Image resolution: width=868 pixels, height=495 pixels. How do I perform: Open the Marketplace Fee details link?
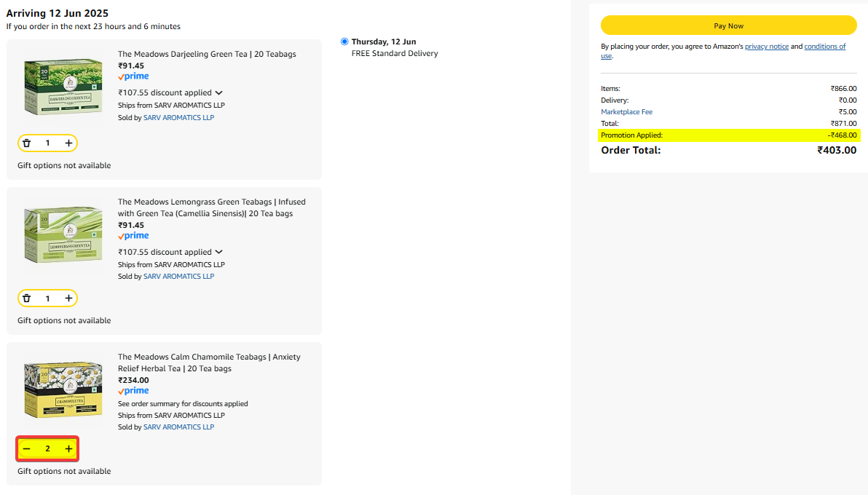tap(627, 112)
